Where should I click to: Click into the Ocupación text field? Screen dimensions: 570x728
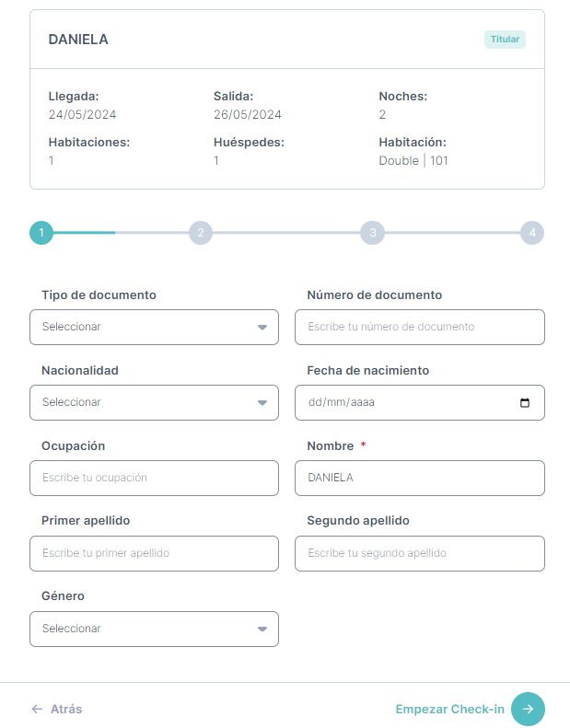(x=154, y=479)
